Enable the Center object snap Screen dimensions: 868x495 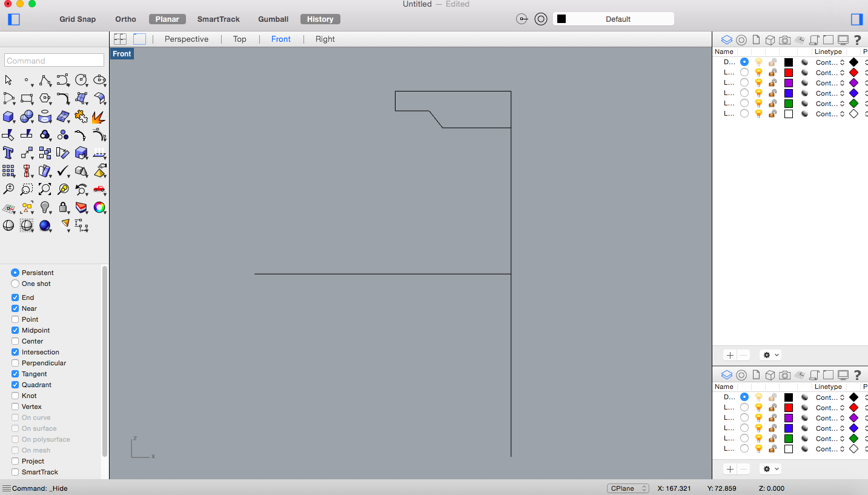(x=15, y=341)
